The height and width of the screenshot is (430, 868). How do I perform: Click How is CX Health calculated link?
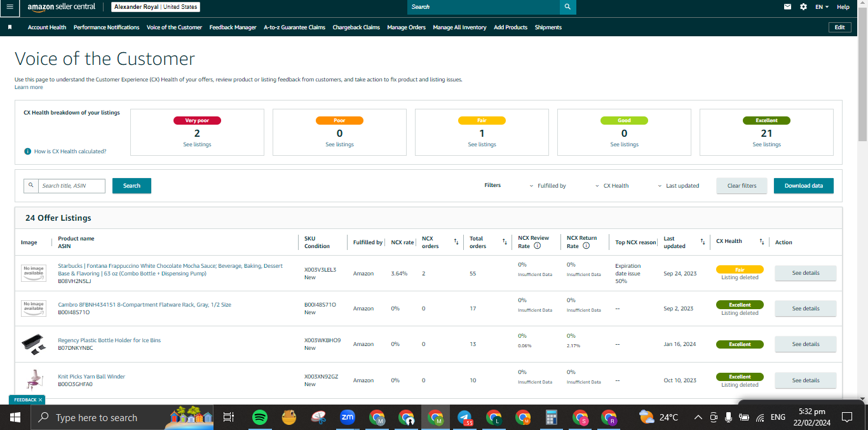(70, 151)
